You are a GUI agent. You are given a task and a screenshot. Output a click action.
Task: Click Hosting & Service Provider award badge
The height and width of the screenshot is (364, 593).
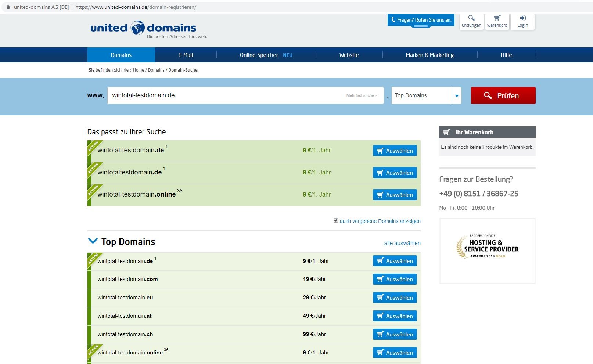pyautogui.click(x=488, y=251)
